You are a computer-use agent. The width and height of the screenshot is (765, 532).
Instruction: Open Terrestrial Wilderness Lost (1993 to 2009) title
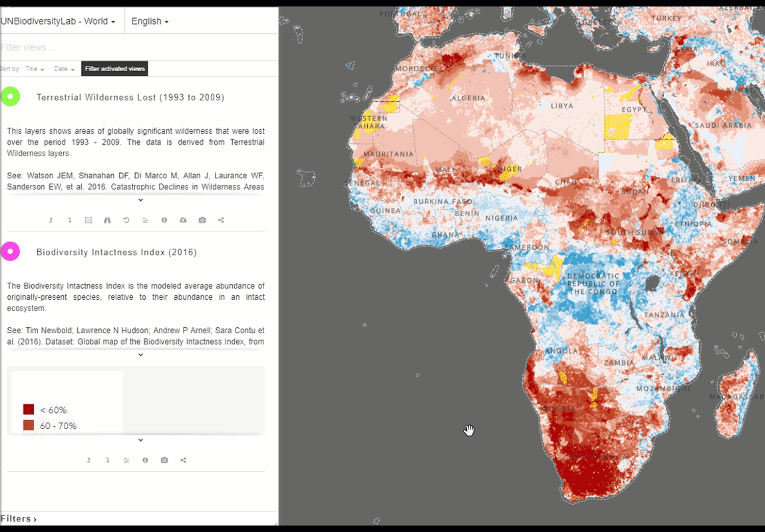[x=130, y=98]
